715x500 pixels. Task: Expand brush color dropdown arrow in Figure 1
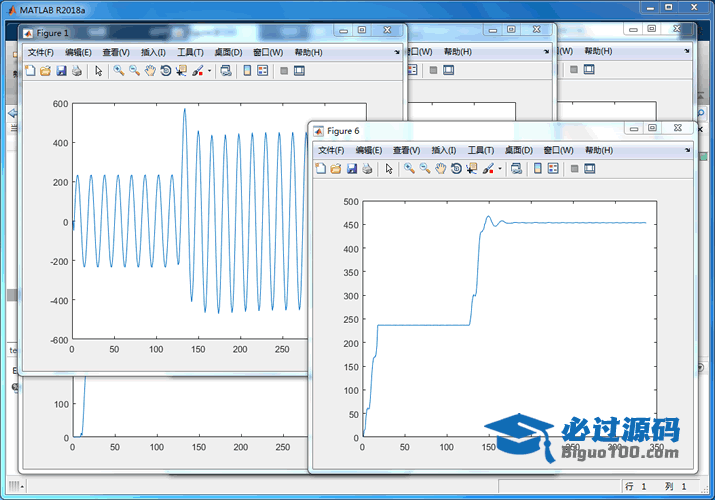tap(209, 71)
